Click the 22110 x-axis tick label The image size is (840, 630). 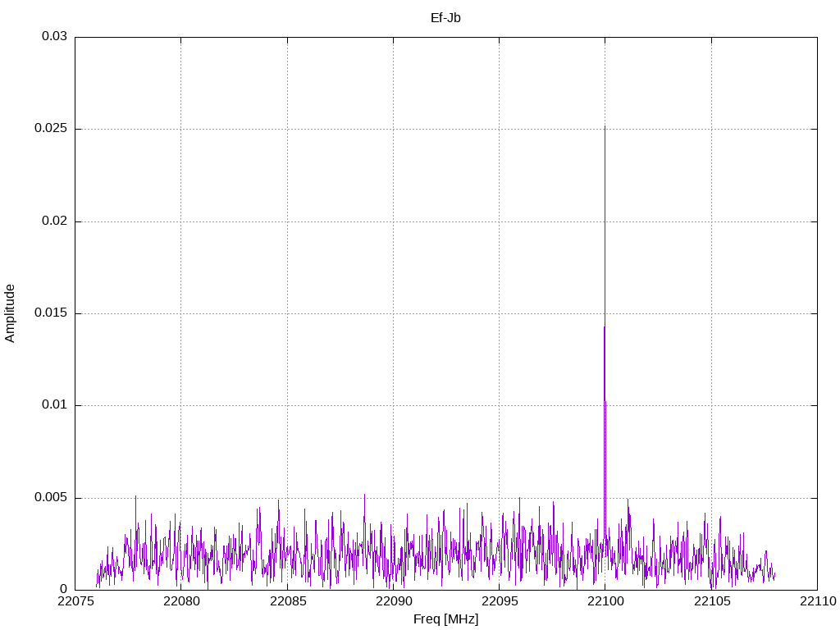click(x=817, y=602)
